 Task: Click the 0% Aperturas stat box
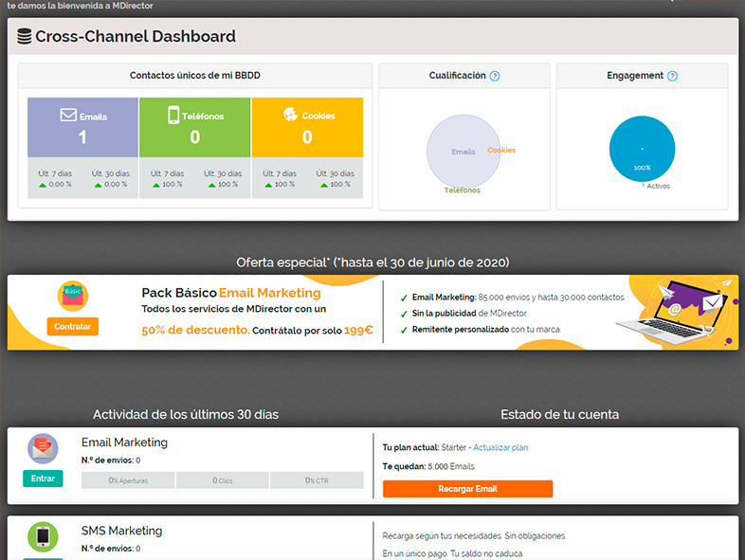[128, 480]
